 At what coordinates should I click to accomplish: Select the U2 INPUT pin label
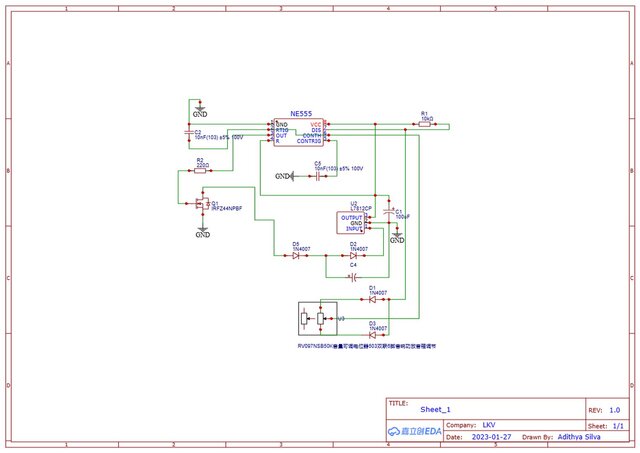coord(354,229)
